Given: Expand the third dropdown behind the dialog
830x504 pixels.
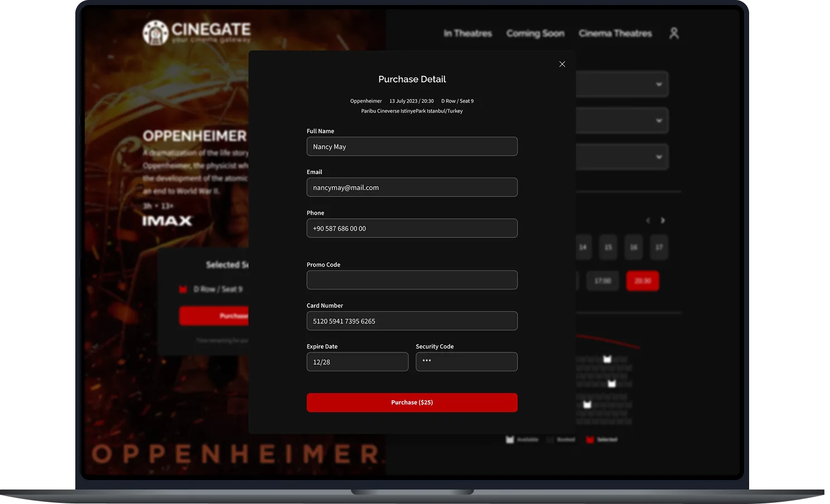Looking at the screenshot, I should point(622,157).
